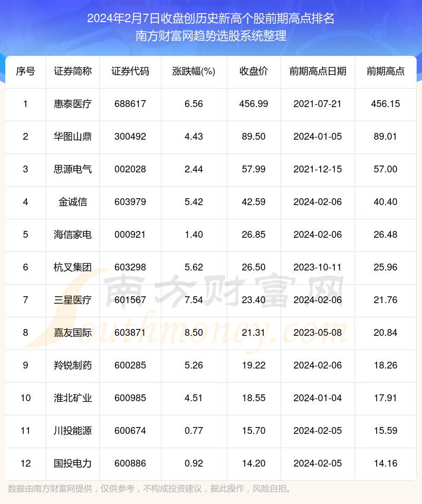Screen dimensions: 422x504
Task: Click closing price 89.50
Action: 254,137
